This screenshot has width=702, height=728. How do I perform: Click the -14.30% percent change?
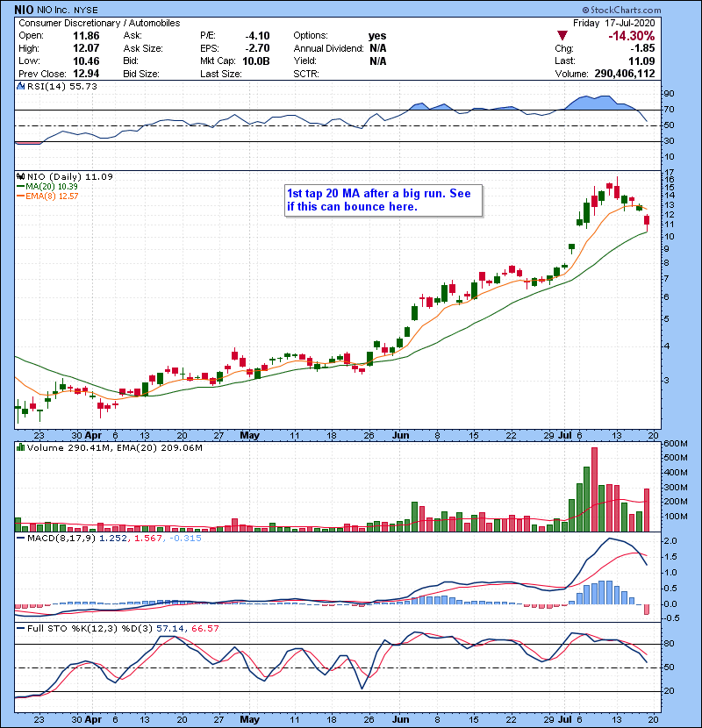click(x=632, y=36)
